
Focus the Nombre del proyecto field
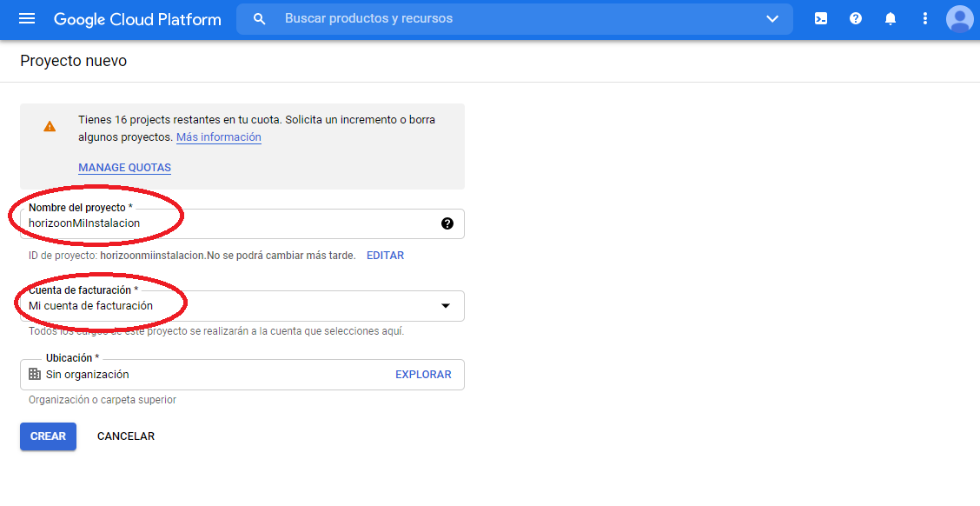(242, 223)
